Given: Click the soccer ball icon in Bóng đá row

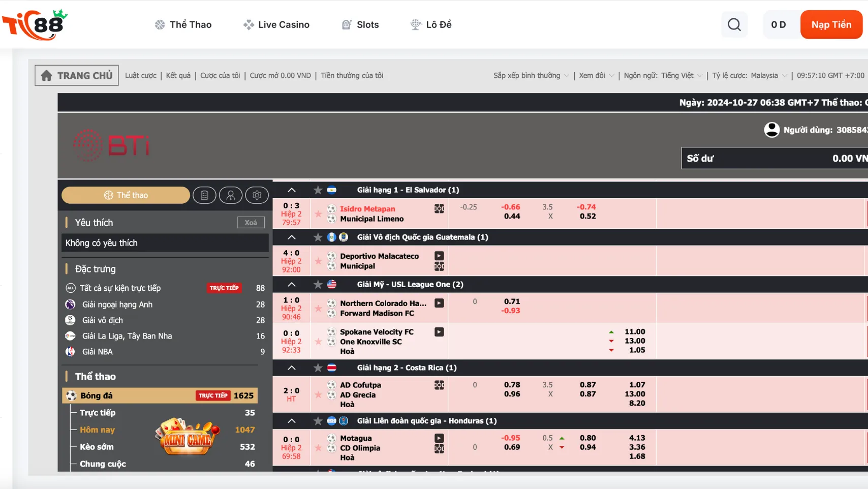Looking at the screenshot, I should [x=71, y=395].
